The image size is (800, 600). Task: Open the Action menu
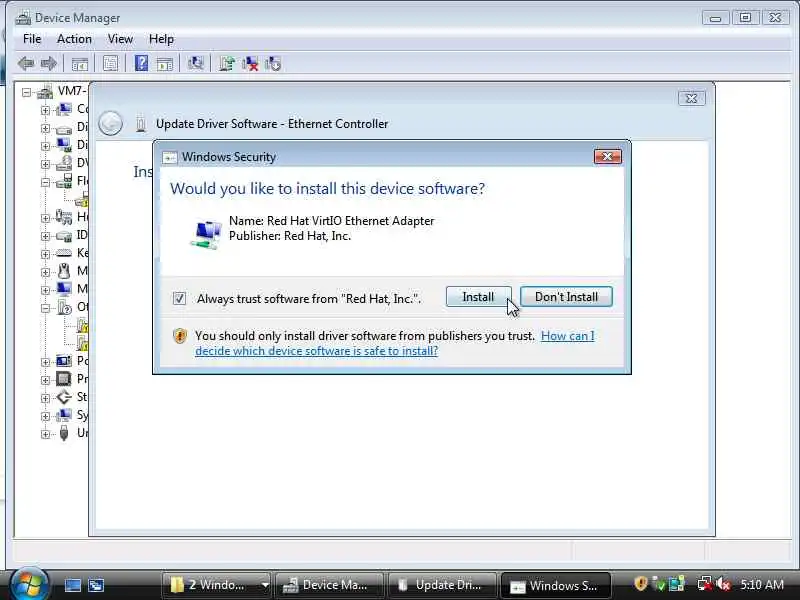click(74, 39)
